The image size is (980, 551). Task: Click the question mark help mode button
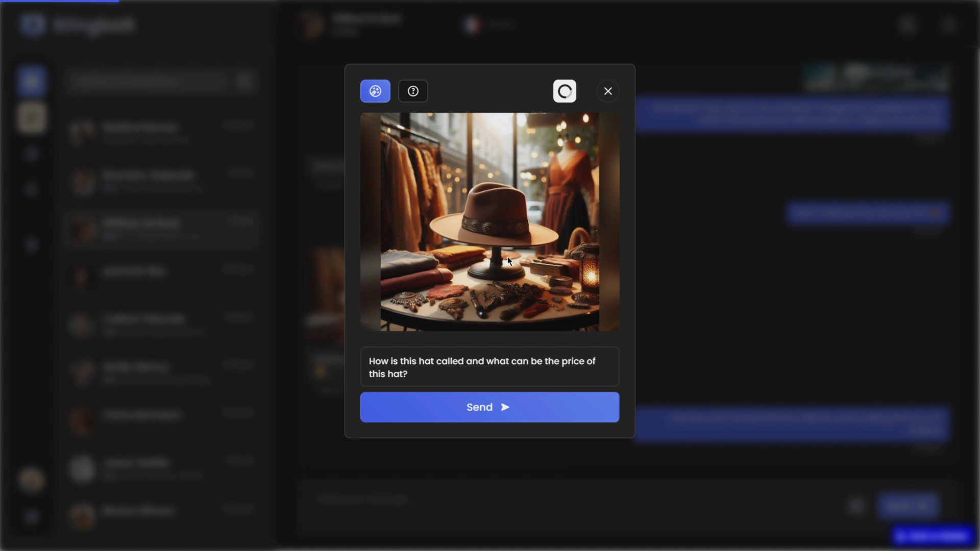point(413,91)
